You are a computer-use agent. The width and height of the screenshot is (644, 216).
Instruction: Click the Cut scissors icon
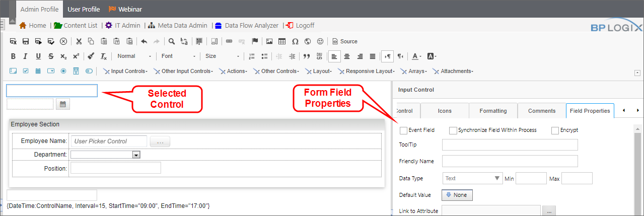pos(79,41)
